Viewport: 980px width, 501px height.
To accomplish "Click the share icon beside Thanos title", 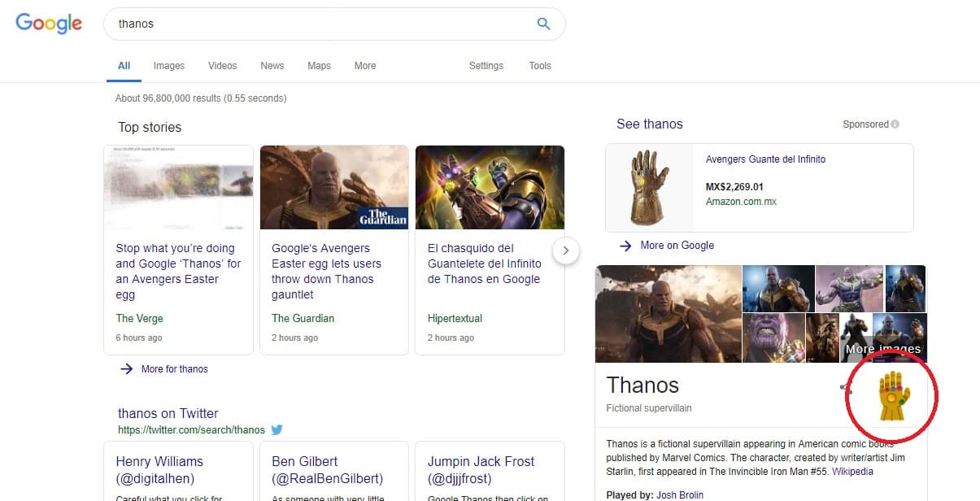I will (x=846, y=388).
